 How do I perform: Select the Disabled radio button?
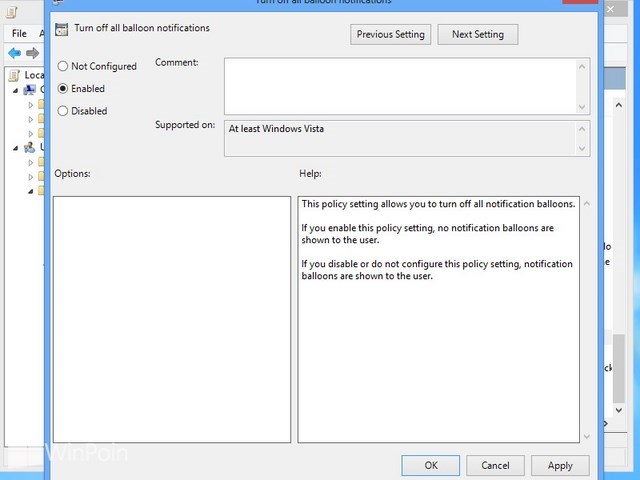point(62,111)
